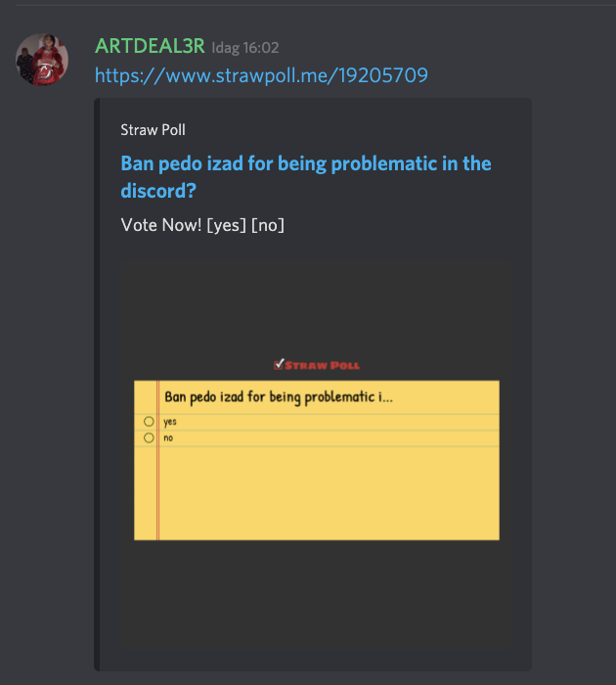616x685 pixels.
Task: Click the red Straw Poll logo text
Action: [323, 366]
